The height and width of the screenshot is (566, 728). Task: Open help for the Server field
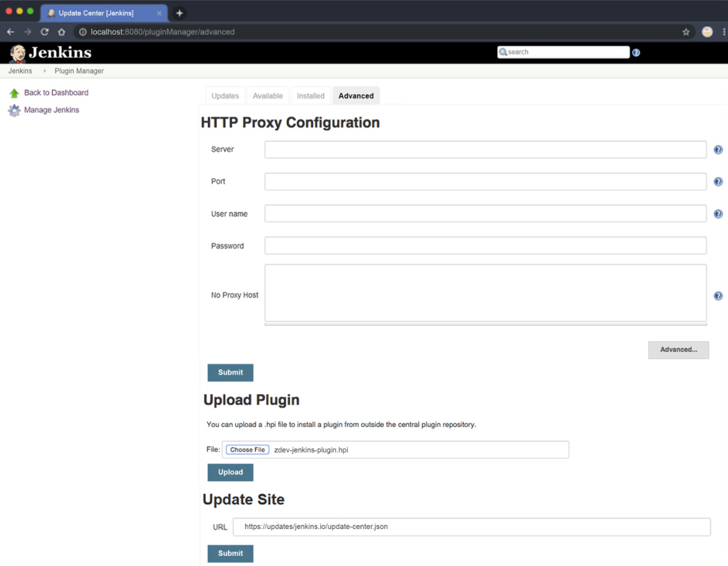[718, 150]
